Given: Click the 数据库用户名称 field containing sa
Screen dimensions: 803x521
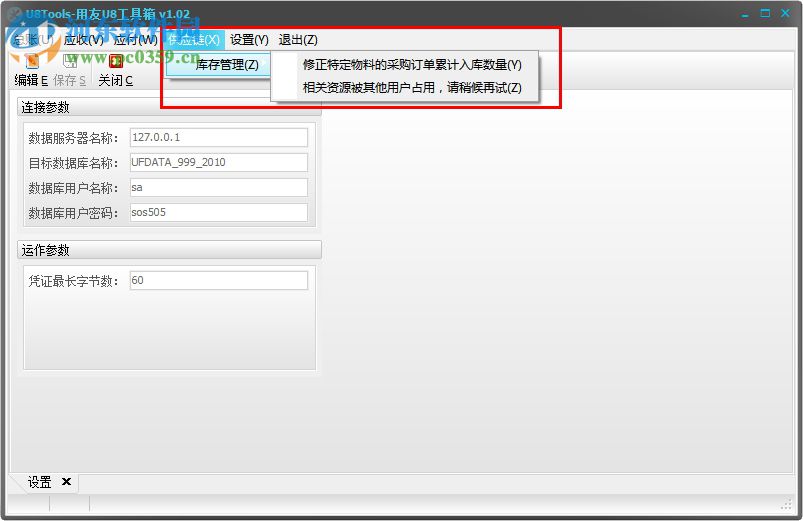Looking at the screenshot, I should (219, 187).
